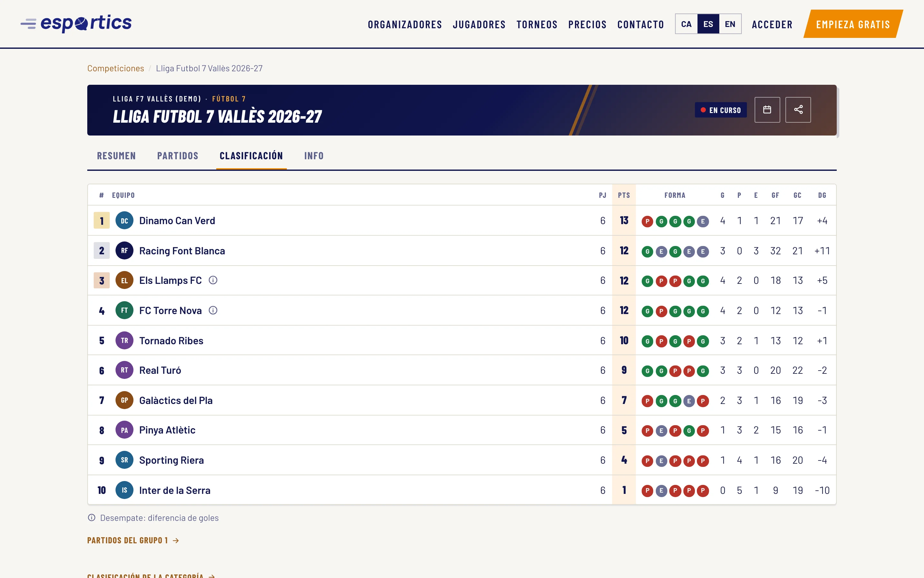The height and width of the screenshot is (578, 924).
Task: Click the PA avatar of Pinya Atlètic
Action: [x=124, y=430]
